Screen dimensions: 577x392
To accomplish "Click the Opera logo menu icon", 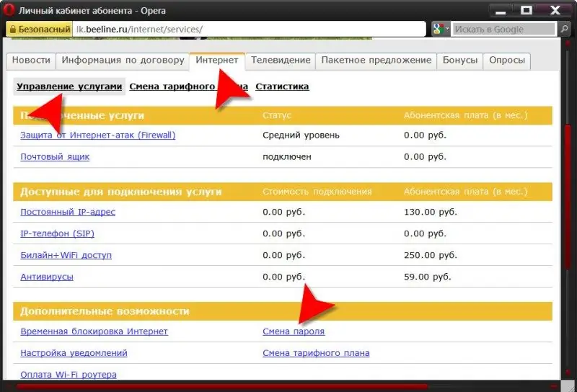I will (x=8, y=10).
